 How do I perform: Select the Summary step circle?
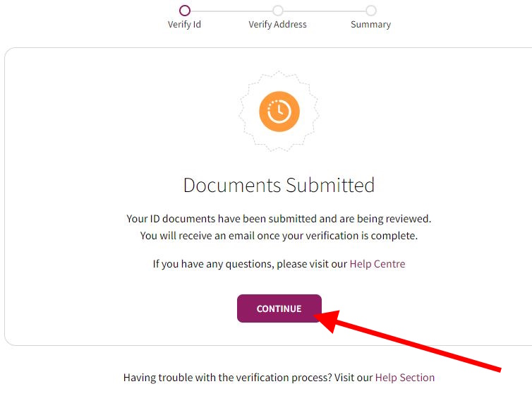click(371, 11)
